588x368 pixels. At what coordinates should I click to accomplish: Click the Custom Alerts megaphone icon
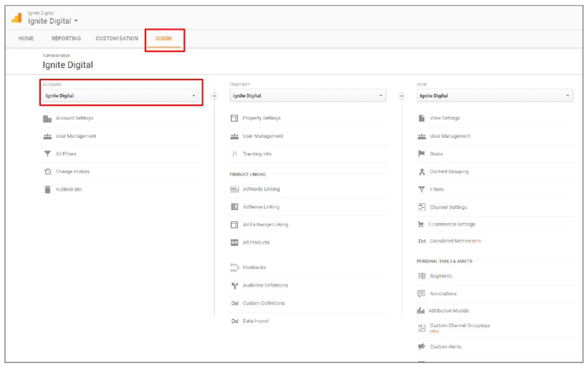pos(421,346)
